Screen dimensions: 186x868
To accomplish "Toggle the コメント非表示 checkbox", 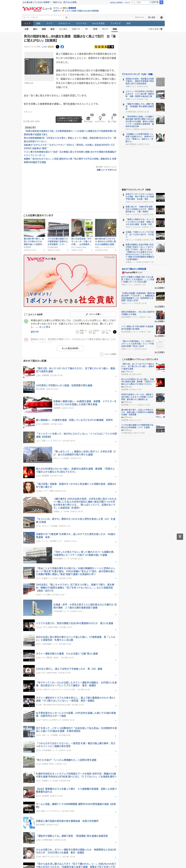I will pyautogui.click(x=102, y=354).
